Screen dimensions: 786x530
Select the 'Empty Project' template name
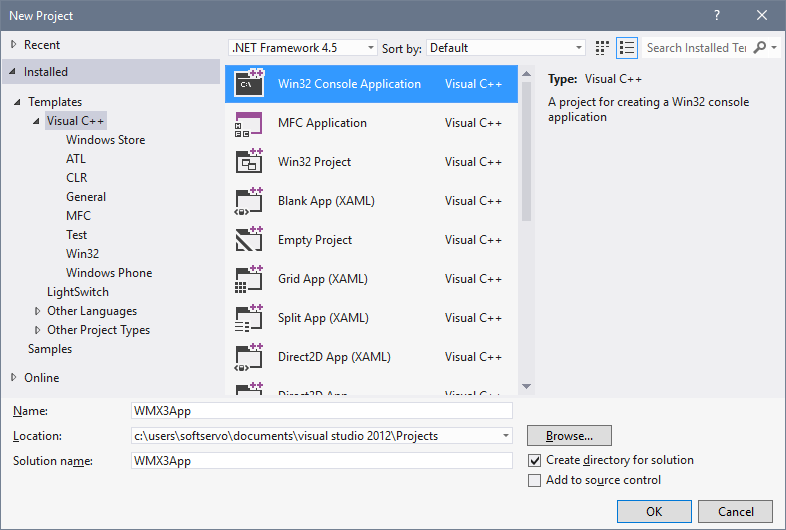coord(315,240)
